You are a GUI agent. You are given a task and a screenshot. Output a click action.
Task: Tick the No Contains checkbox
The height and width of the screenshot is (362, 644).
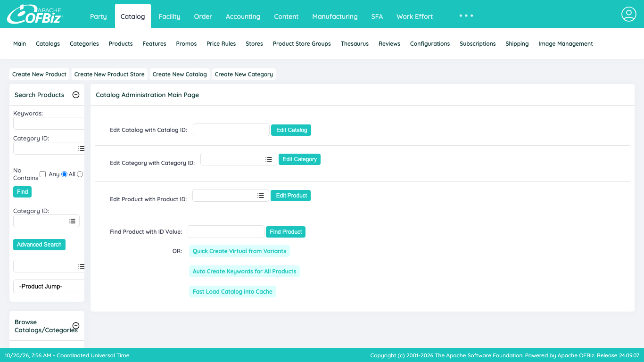[43, 174]
